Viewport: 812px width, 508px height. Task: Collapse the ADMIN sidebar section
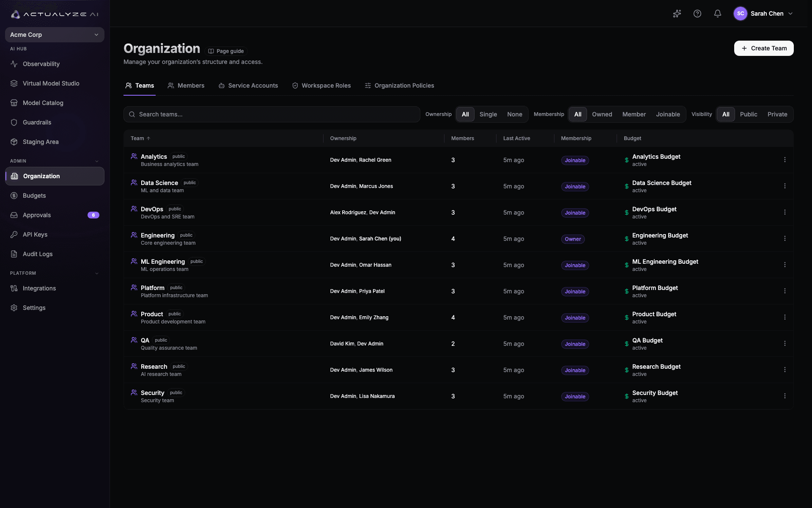96,161
